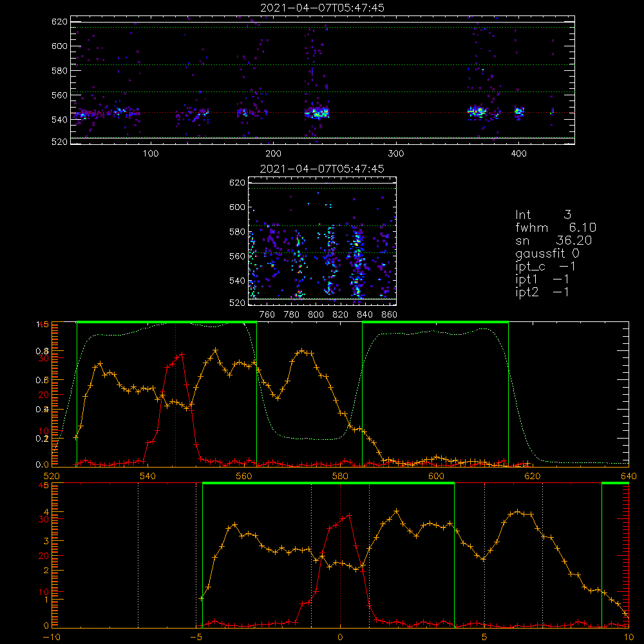This screenshot has height=644, width=644.
Task: Select the 'ipt1 -1' readout line
Action: pos(542,279)
